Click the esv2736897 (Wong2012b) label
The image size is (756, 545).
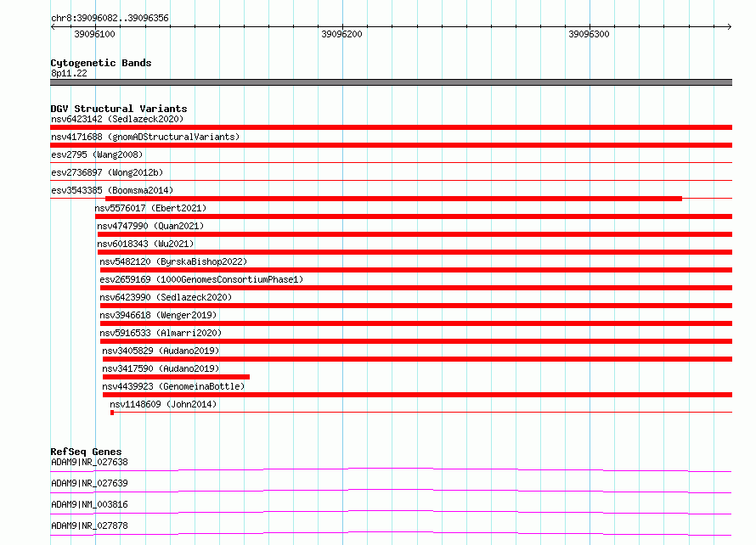(107, 172)
